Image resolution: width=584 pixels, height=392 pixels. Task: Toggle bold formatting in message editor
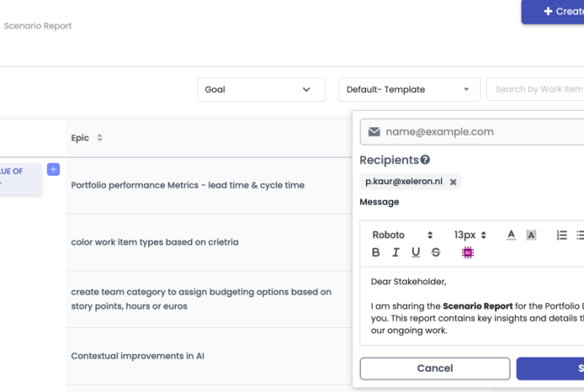pos(376,252)
